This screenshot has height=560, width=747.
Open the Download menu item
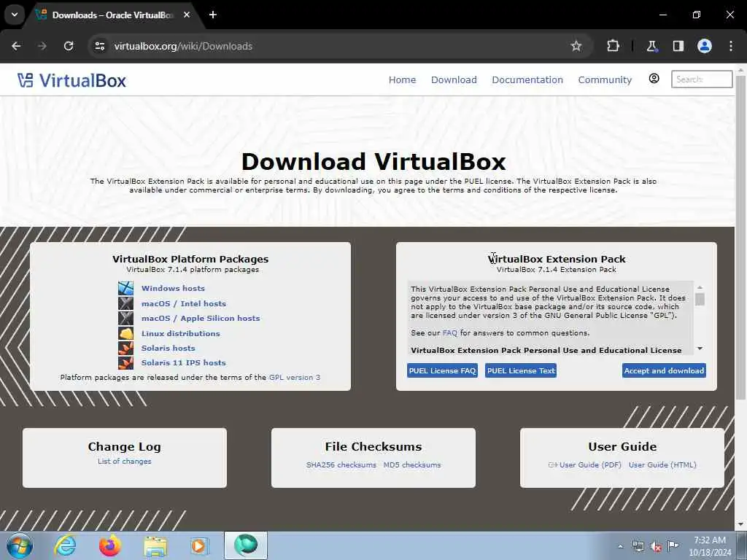(x=454, y=80)
